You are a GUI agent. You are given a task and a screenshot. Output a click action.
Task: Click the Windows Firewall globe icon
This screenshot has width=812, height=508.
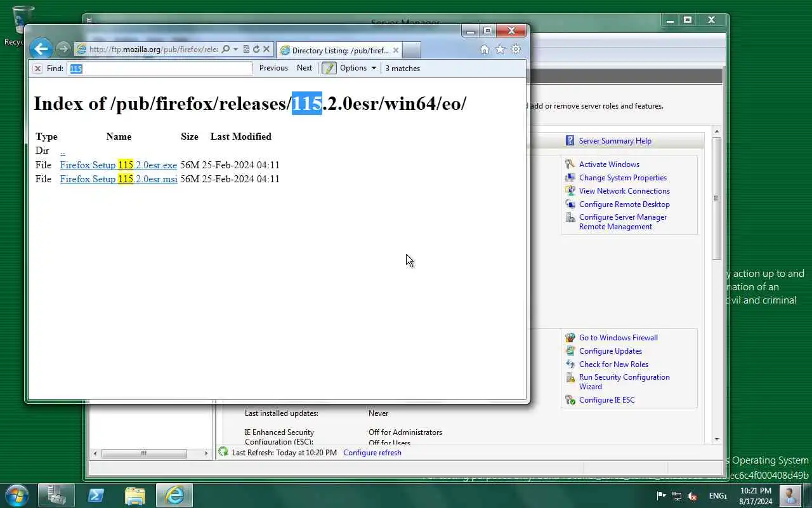tap(570, 338)
